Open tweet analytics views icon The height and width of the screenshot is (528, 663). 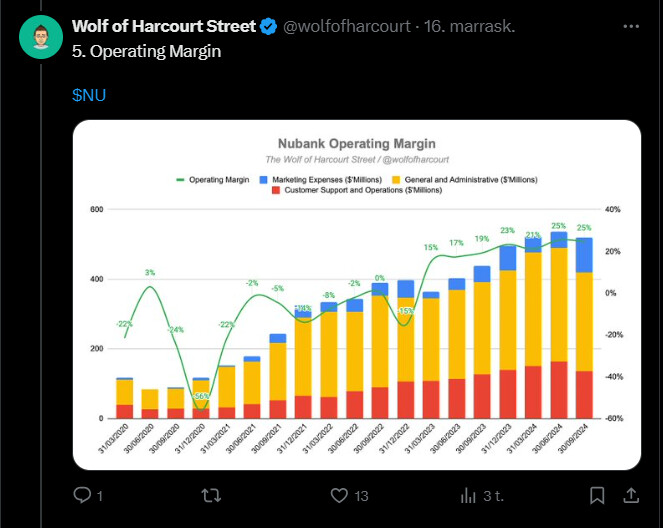tap(467, 495)
